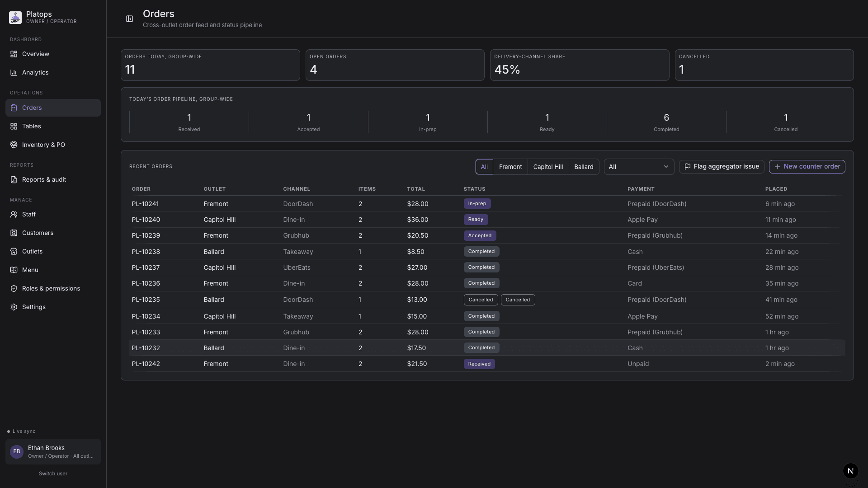Click the UberEats channel cell
This screenshot has height=488, width=868.
(x=297, y=267)
